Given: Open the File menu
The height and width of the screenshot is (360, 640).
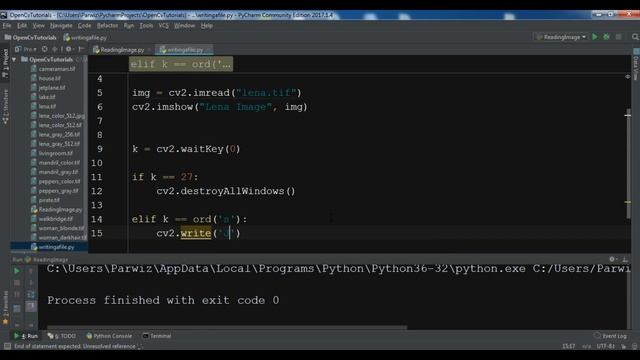Looking at the screenshot, I should tap(7, 25).
